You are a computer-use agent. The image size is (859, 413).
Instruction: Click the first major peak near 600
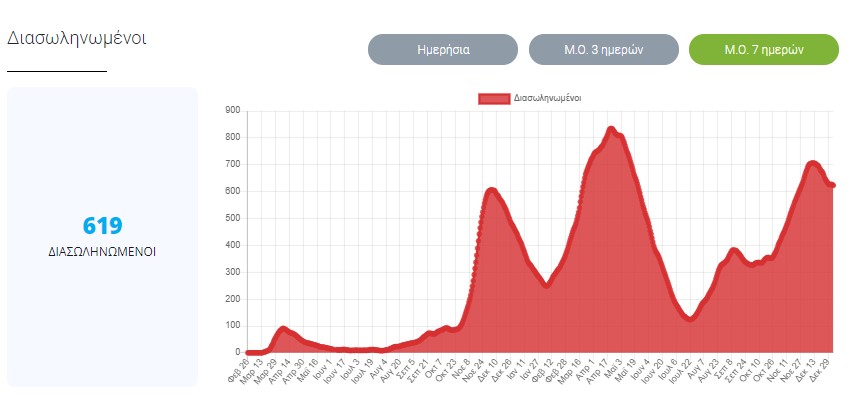coord(491,190)
